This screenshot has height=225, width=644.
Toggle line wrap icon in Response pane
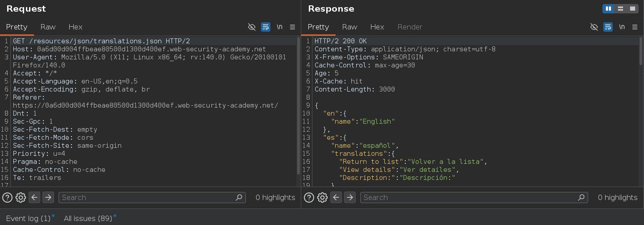(608, 27)
